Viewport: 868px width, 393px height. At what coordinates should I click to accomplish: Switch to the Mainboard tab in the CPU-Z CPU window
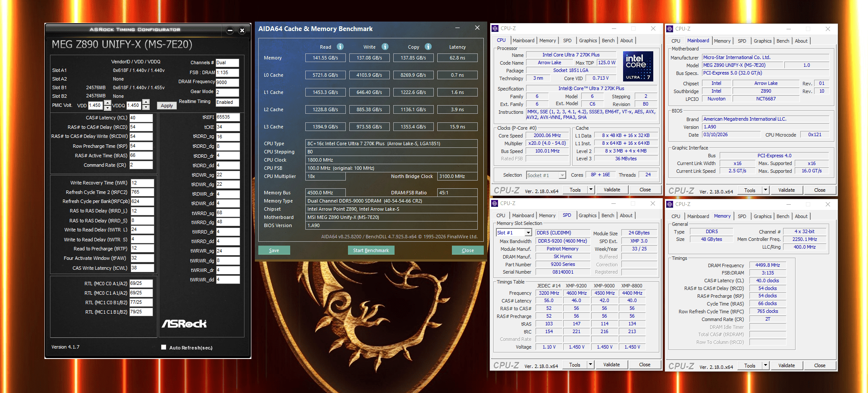pyautogui.click(x=523, y=41)
